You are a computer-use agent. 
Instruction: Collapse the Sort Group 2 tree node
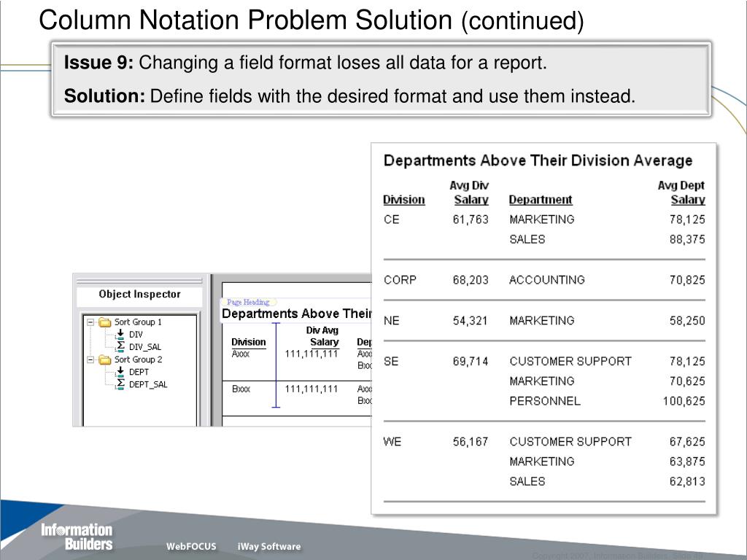pyautogui.click(x=90, y=359)
